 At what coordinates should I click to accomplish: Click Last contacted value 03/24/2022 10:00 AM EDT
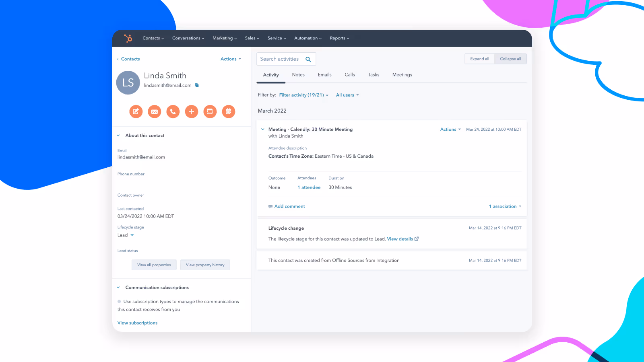[146, 216]
